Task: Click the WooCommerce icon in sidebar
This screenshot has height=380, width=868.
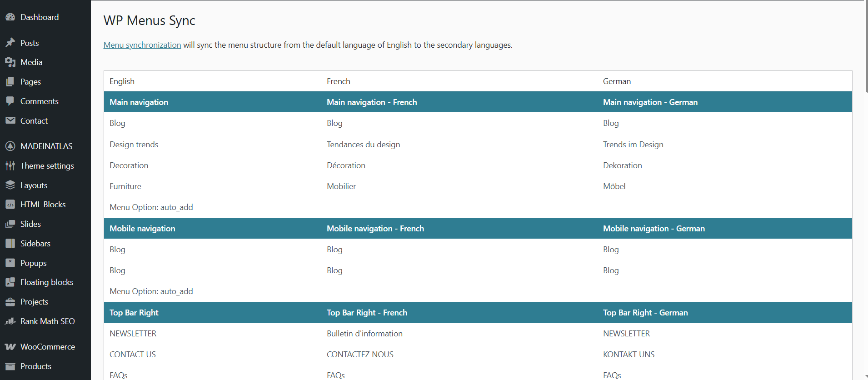Action: pos(10,347)
